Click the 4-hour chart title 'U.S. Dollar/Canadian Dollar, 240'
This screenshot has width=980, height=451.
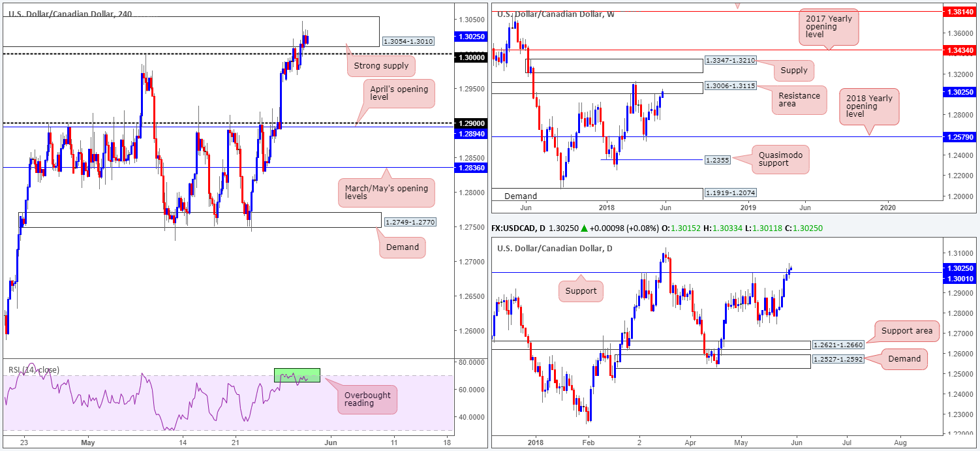click(x=70, y=13)
